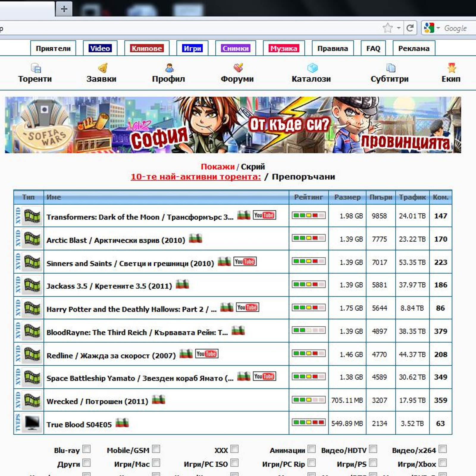Click the Покажи link
The image size is (476, 476).
(218, 167)
